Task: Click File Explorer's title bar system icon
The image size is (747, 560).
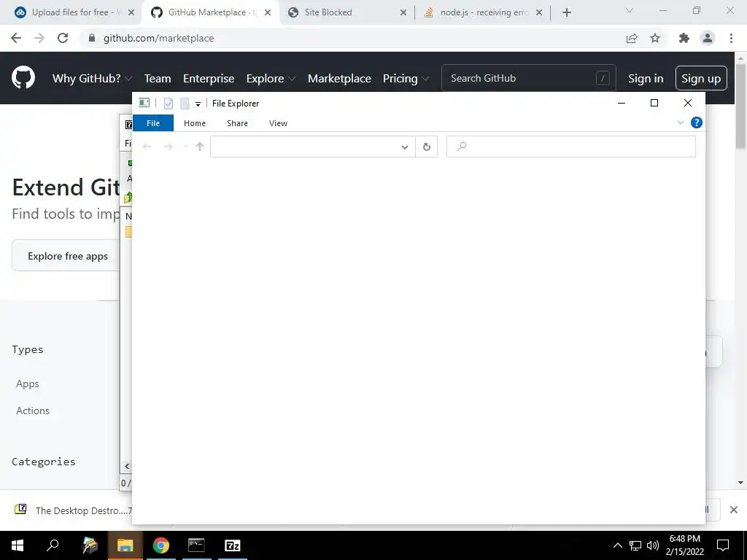Action: pos(144,103)
